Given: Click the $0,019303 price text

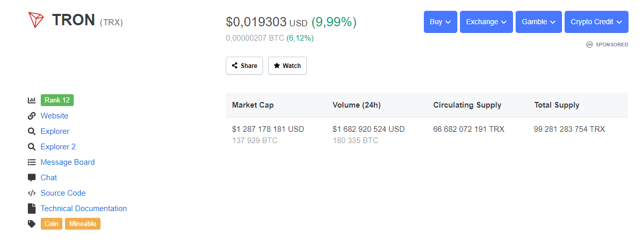Looking at the screenshot, I should click(256, 22).
